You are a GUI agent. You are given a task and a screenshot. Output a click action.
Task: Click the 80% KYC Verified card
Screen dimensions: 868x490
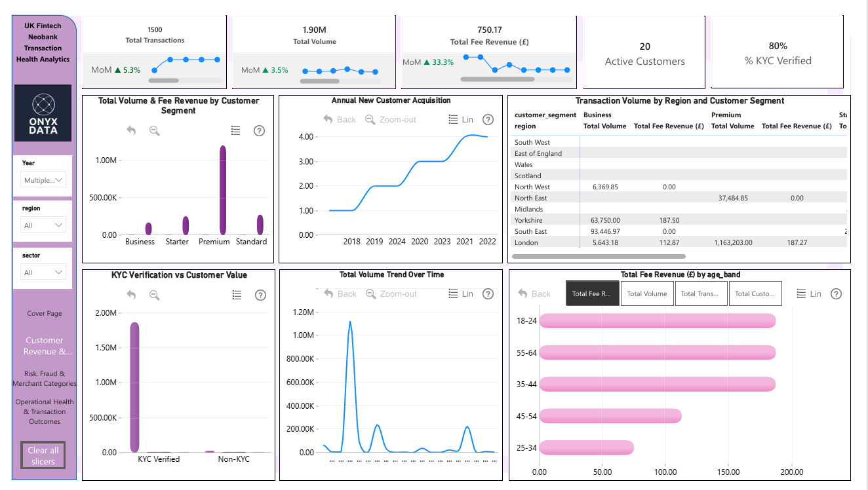coord(778,52)
